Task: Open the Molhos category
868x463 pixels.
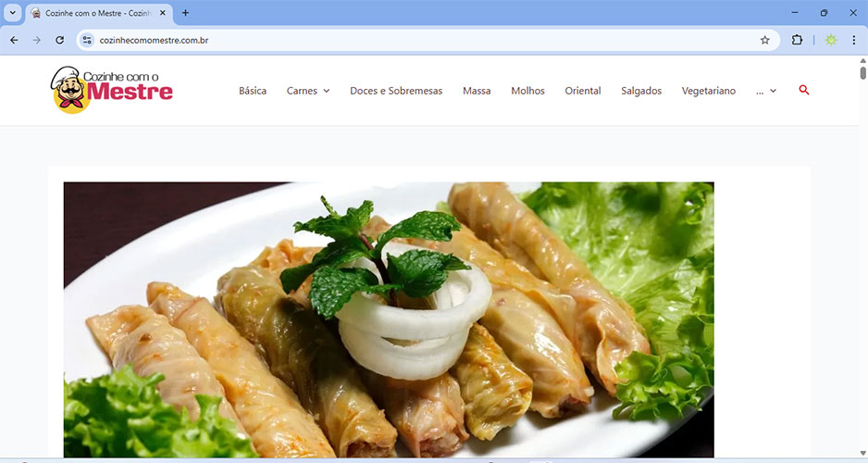Action: tap(527, 91)
